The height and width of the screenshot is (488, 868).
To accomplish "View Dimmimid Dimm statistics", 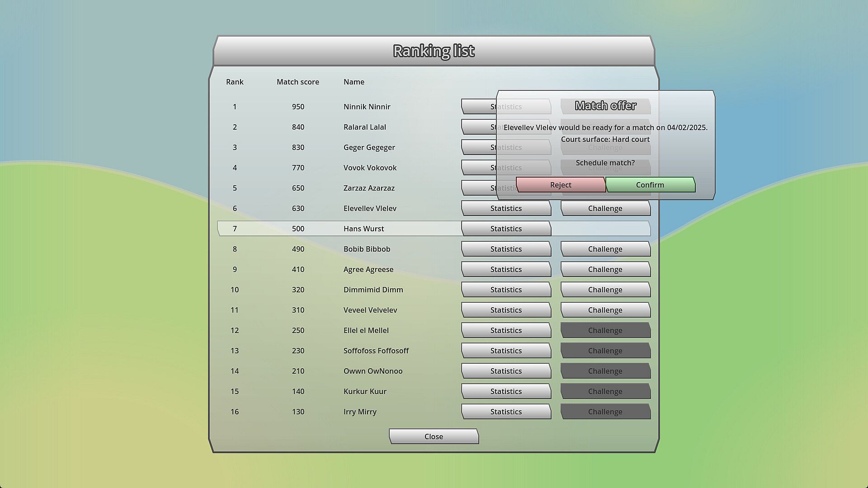I will (506, 290).
